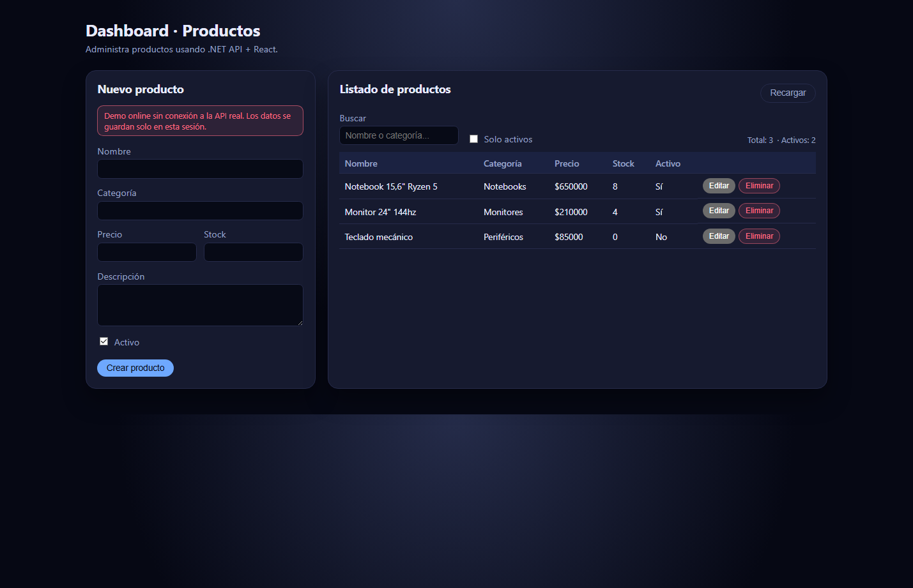Click the textarea resize handle below Descripción
This screenshot has height=588, width=913.
click(x=300, y=324)
